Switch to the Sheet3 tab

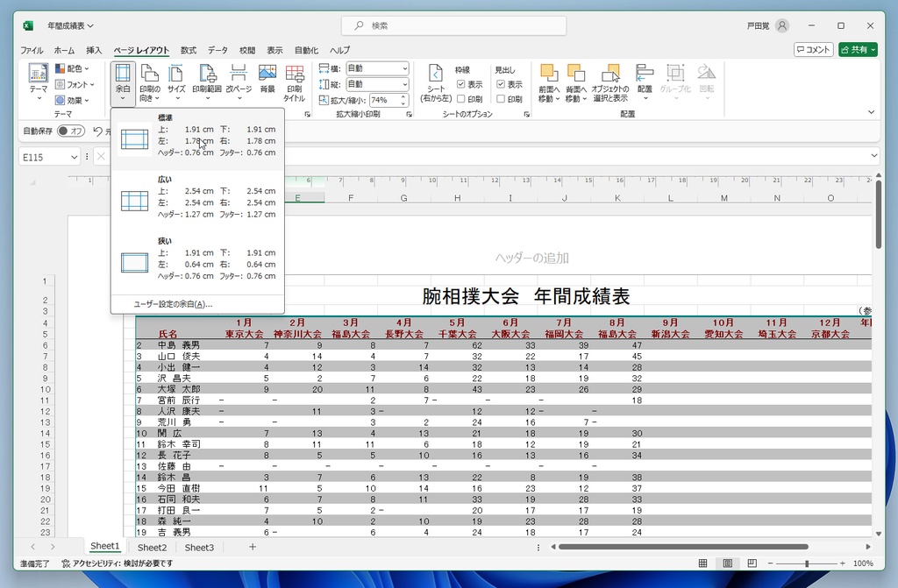coord(199,548)
